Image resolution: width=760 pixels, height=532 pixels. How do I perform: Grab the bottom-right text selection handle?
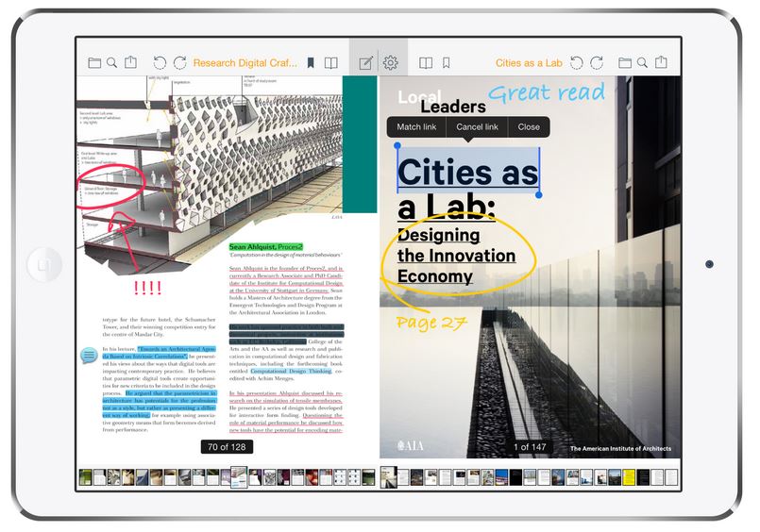538,194
